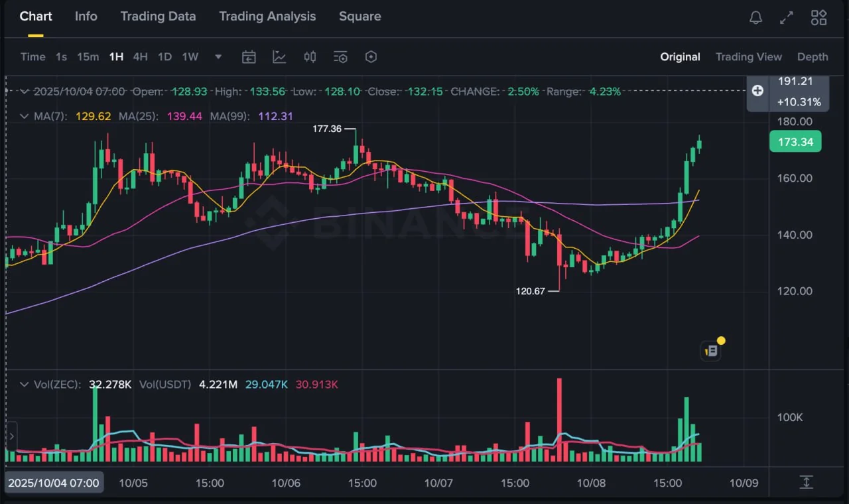The image size is (849, 504).
Task: Select the 15m time interval
Action: pos(88,57)
